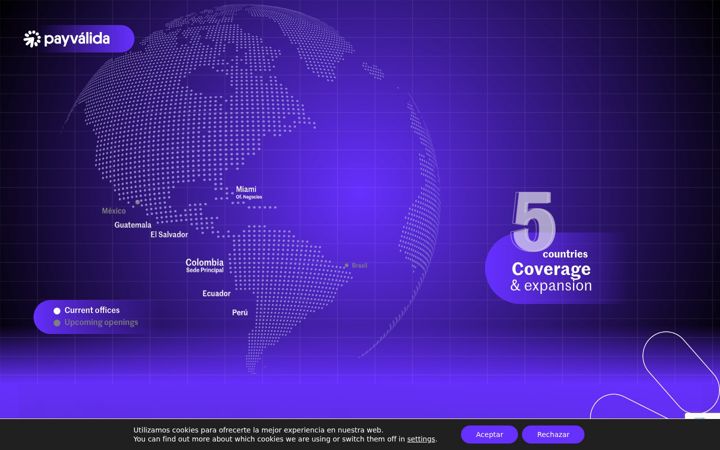Viewport: 720px width, 450px height.
Task: Click the Payválida logo
Action: [67, 39]
